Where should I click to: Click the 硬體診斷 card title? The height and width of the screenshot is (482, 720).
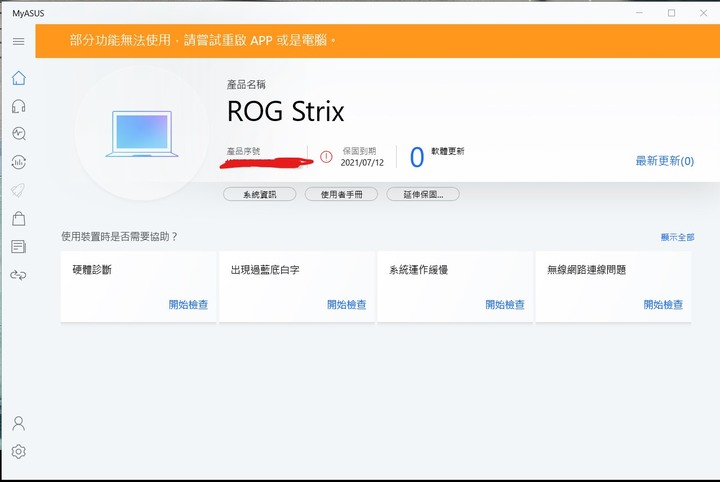pyautogui.click(x=92, y=269)
